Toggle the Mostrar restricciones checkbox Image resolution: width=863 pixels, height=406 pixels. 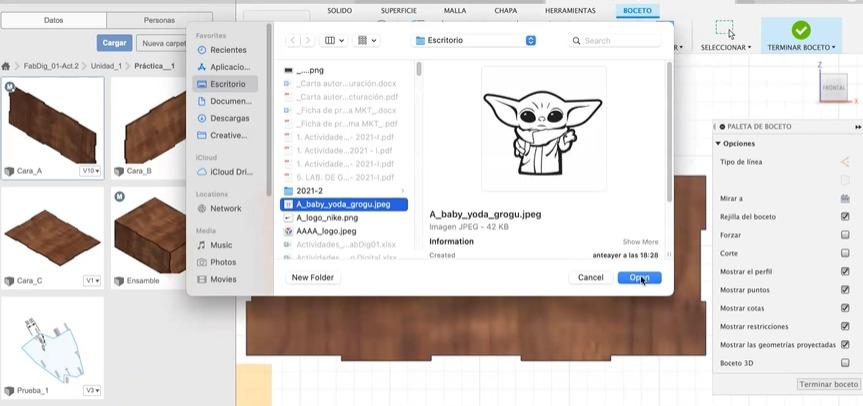tap(845, 326)
